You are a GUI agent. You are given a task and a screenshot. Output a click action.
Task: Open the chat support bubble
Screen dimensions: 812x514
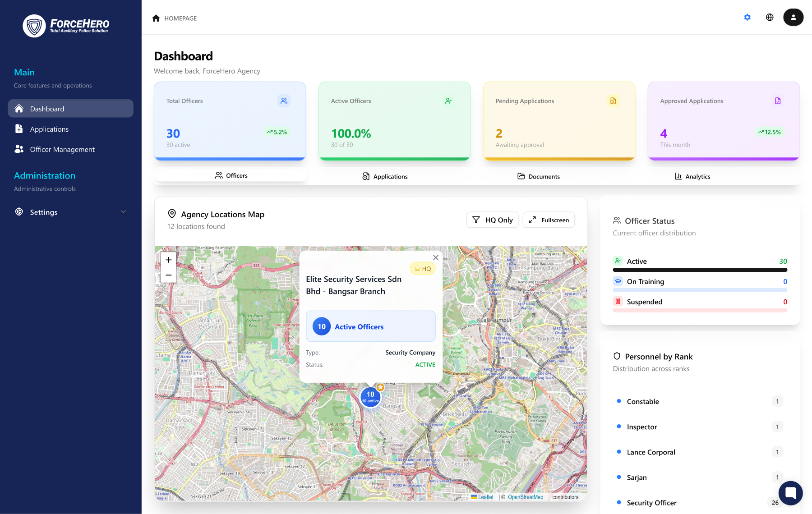(790, 493)
